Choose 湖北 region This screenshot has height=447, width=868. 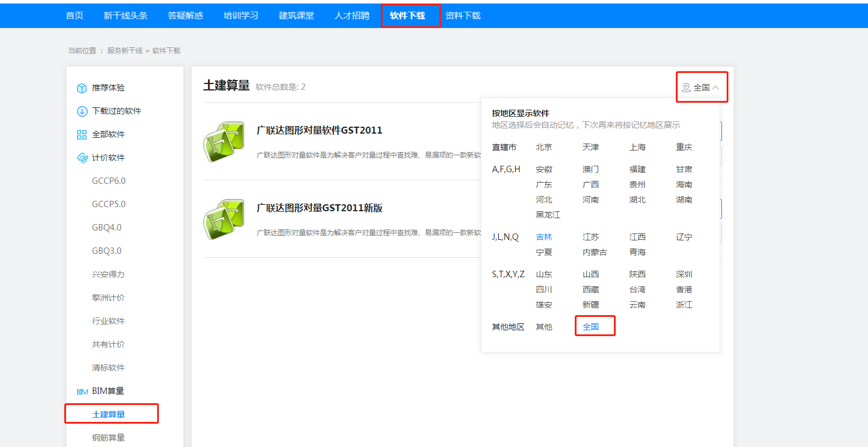coord(637,200)
